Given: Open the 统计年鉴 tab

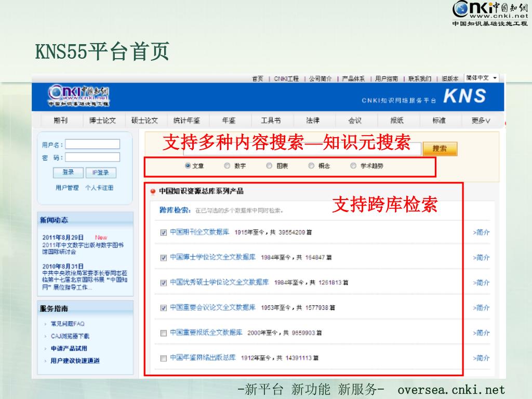Looking at the screenshot, I should pos(187,121).
